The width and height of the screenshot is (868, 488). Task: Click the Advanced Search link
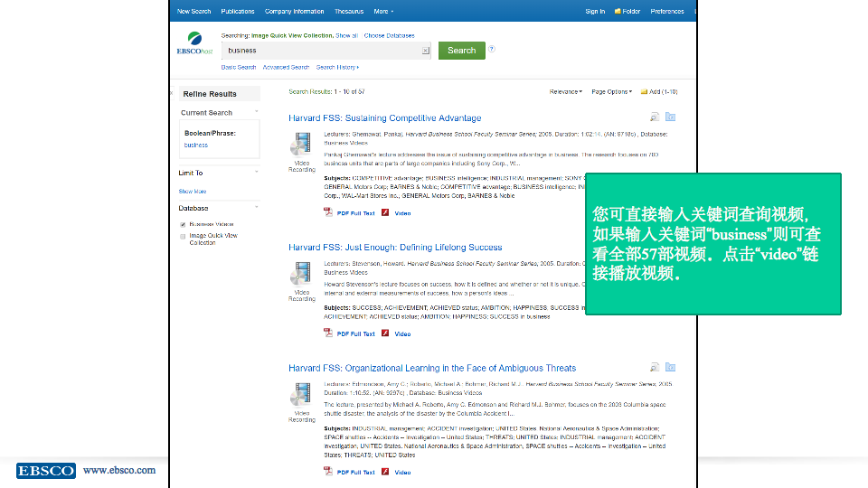click(286, 68)
